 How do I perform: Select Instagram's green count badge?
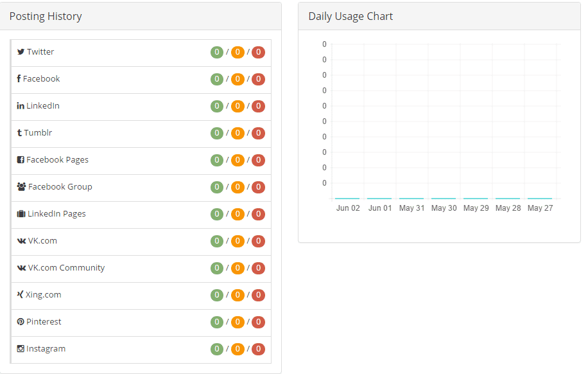(x=217, y=349)
